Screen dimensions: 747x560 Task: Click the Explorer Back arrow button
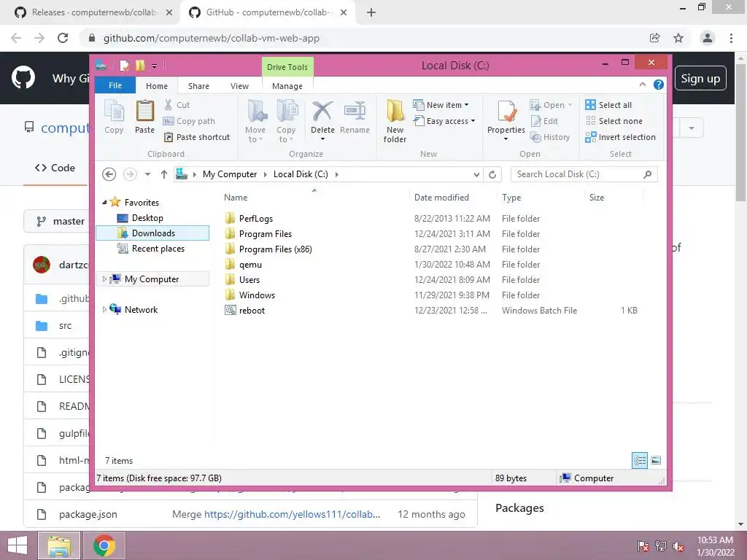pos(109,174)
